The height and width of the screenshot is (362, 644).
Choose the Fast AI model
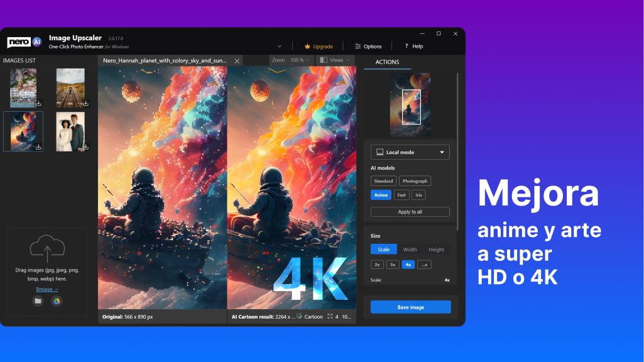click(401, 195)
